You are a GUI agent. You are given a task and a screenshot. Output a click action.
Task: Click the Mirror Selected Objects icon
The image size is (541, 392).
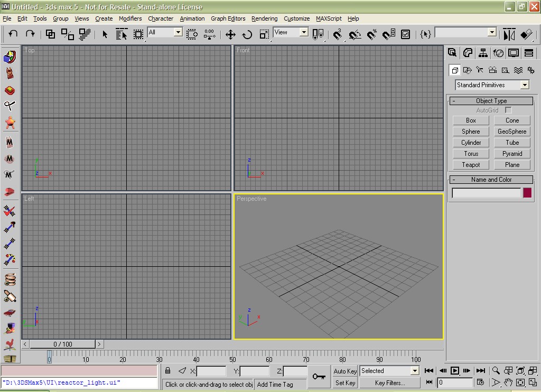[509, 34]
